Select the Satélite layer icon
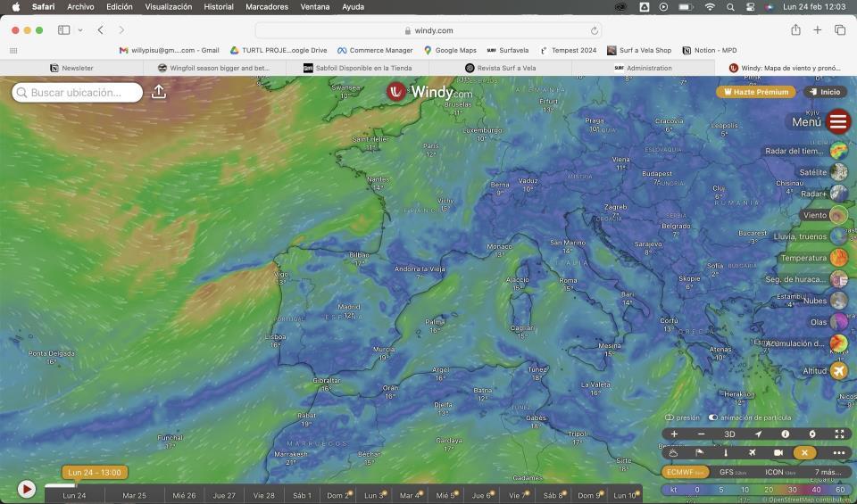The height and width of the screenshot is (504, 857). point(839,172)
